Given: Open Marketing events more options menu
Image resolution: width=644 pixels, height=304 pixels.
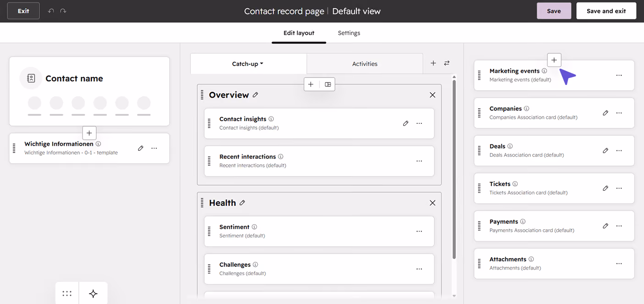Looking at the screenshot, I should [x=619, y=75].
